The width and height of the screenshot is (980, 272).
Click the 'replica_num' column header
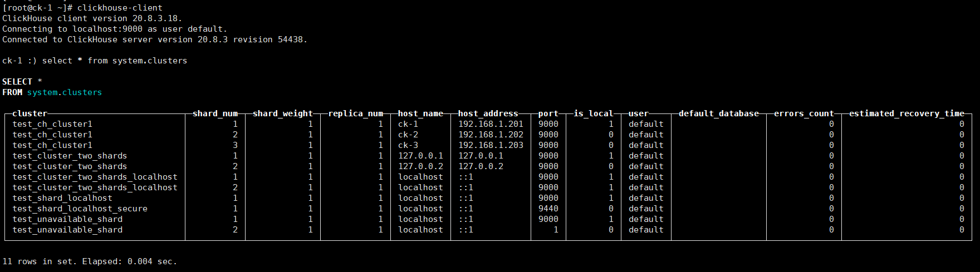pos(355,113)
